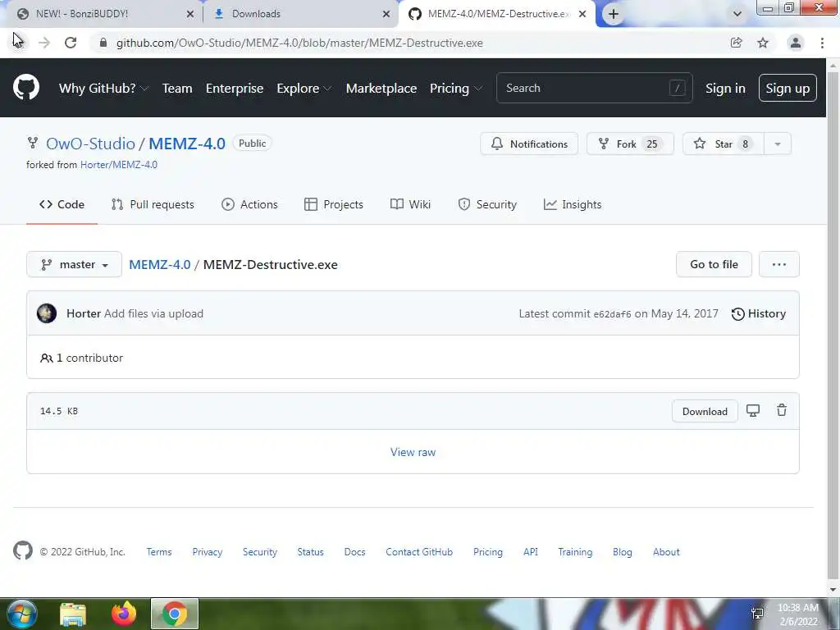Expand the Pricing header menu
This screenshot has height=630, width=840.
[456, 88]
